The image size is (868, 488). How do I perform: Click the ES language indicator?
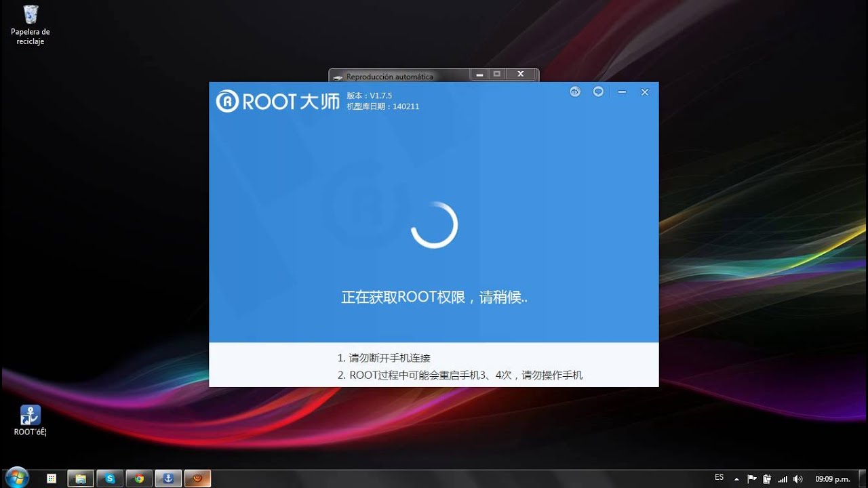[719, 478]
